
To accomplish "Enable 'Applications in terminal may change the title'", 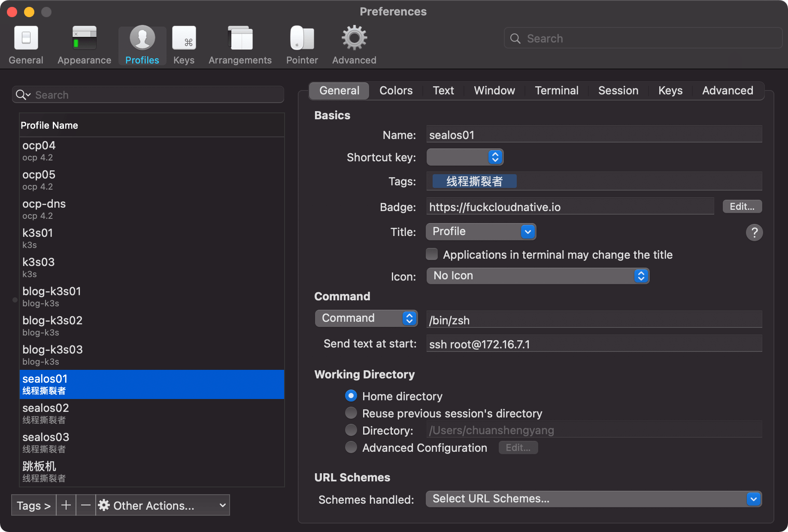I will pyautogui.click(x=431, y=254).
